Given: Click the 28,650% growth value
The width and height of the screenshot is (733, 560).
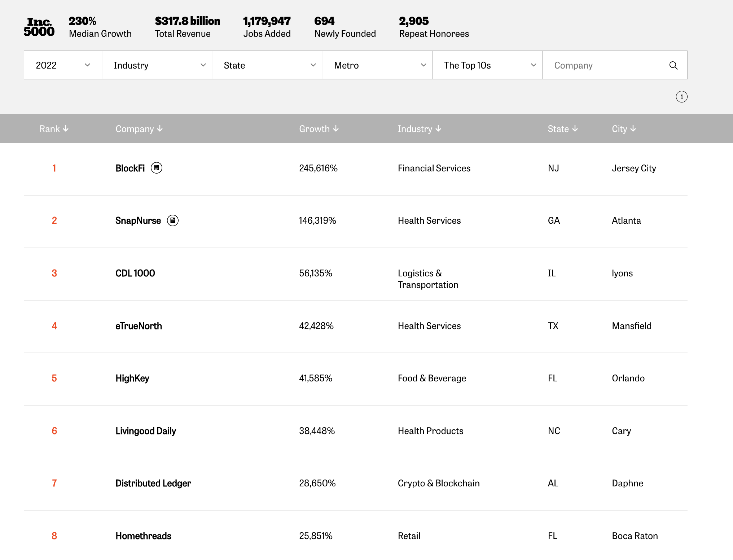Looking at the screenshot, I should (x=317, y=483).
